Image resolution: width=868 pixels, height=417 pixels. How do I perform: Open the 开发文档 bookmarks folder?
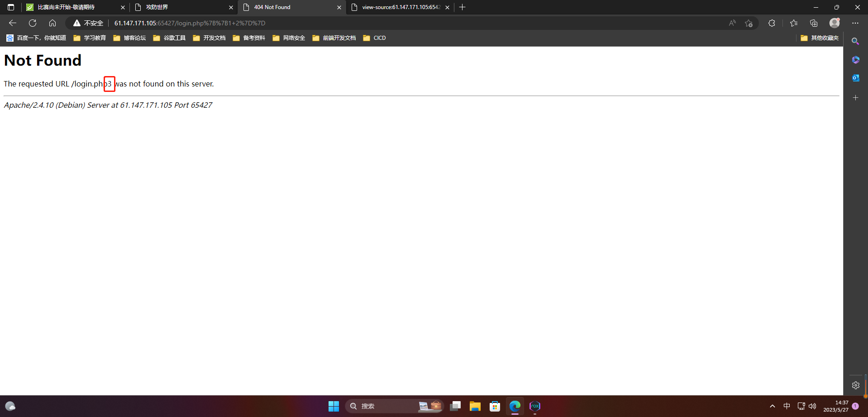(x=209, y=38)
